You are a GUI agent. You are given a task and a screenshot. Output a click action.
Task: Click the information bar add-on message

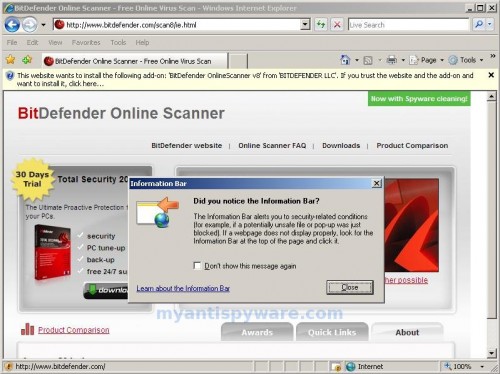tap(245, 80)
